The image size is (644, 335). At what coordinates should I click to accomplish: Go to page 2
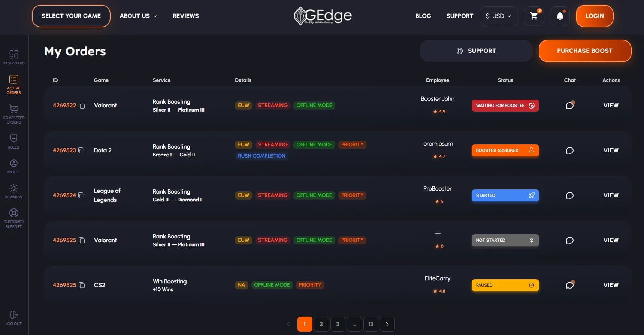[x=321, y=324]
